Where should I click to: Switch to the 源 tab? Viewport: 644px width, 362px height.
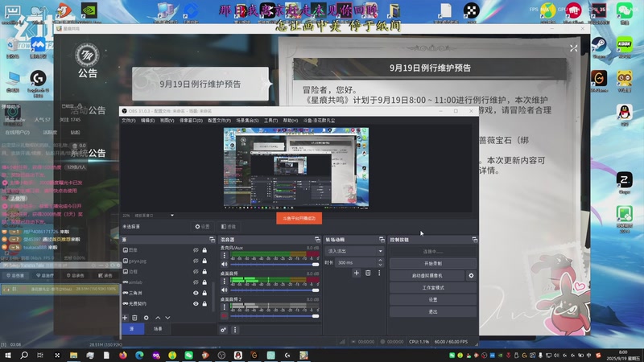click(132, 329)
